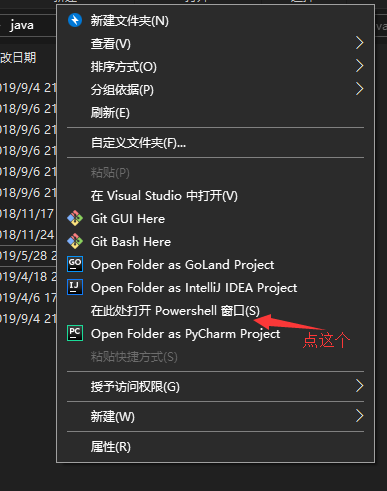Click the Git GUI Here icon
Image resolution: width=387 pixels, height=491 pixels.
point(75,218)
